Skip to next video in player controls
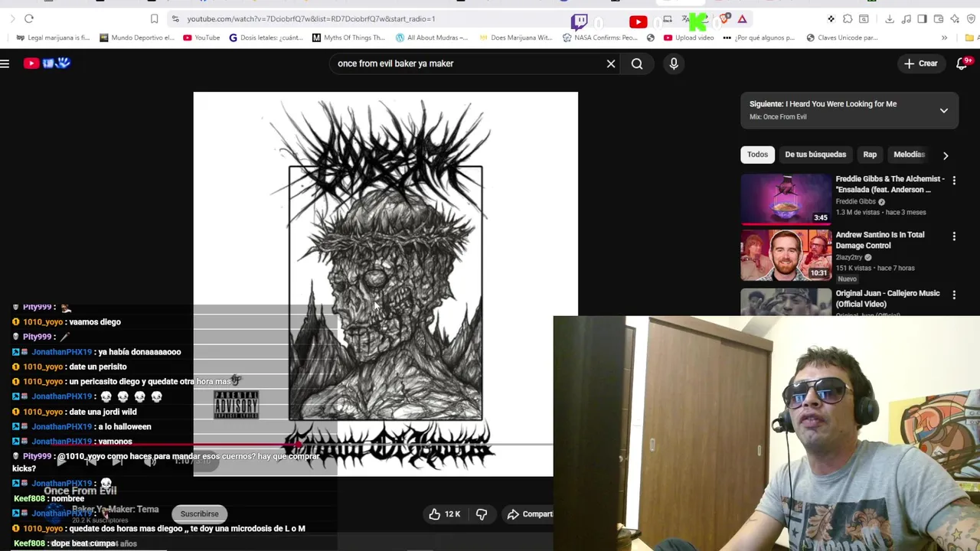The width and height of the screenshot is (980, 551). (x=117, y=461)
